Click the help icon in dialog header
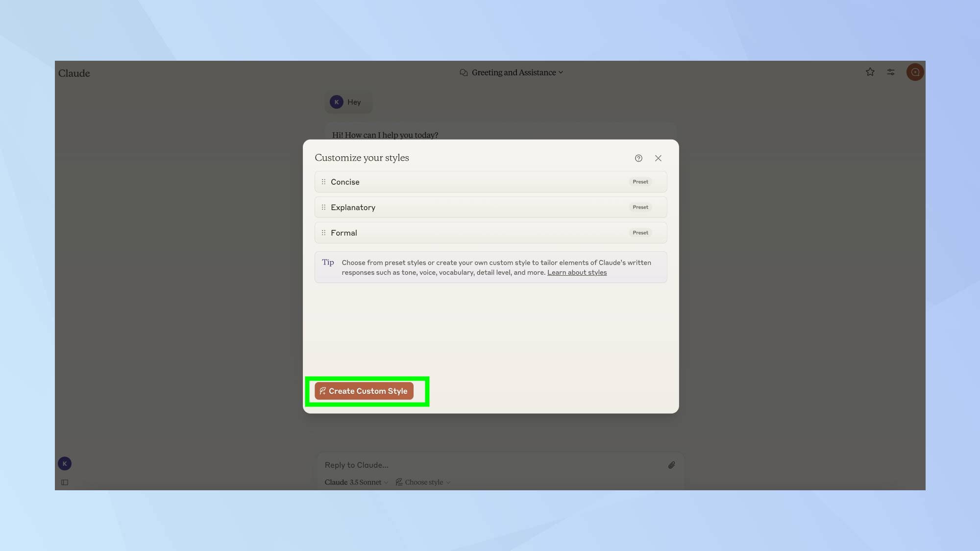 click(638, 157)
